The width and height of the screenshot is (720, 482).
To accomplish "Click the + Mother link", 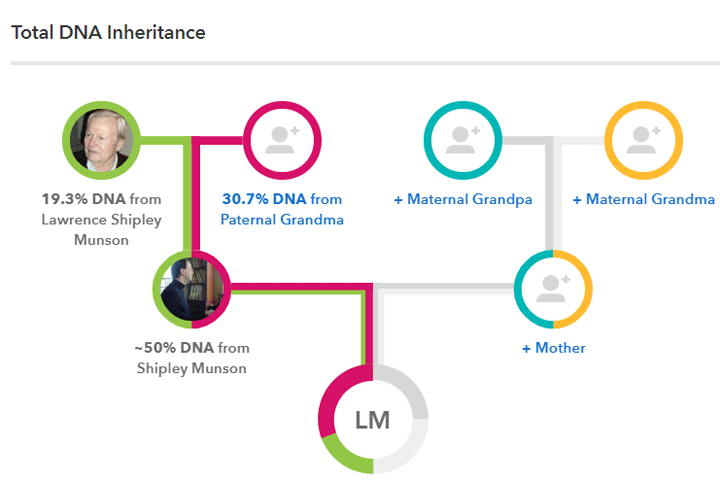I will coord(554,348).
